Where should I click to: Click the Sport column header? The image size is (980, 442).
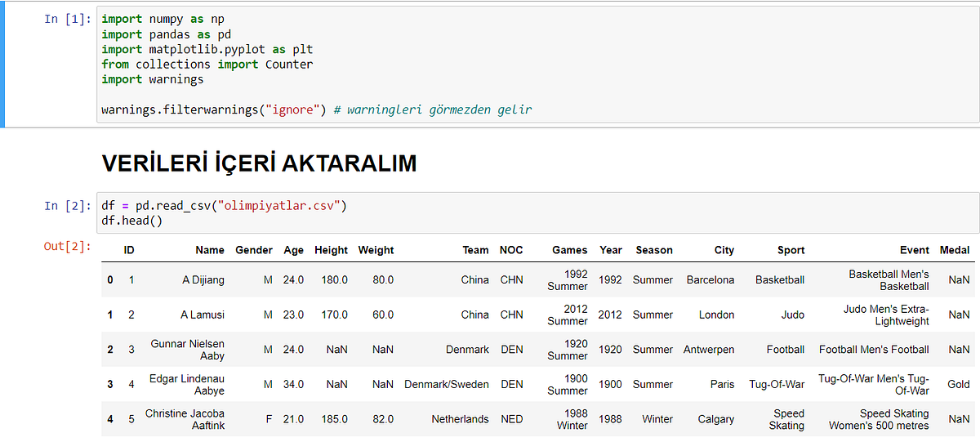(x=791, y=250)
